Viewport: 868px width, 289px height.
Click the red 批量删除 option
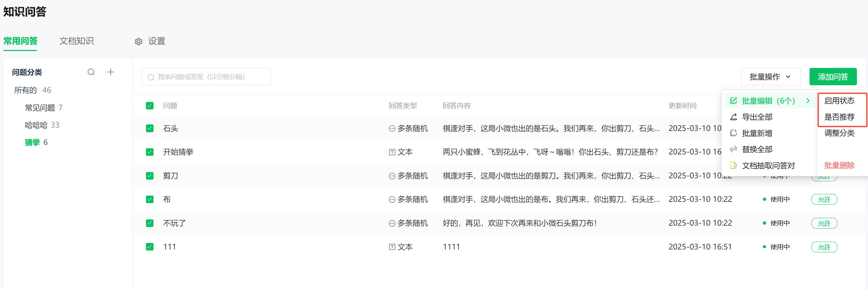click(839, 165)
